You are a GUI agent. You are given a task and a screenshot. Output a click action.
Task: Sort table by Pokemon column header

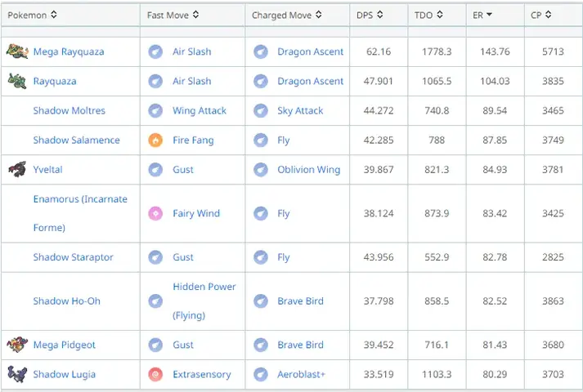[x=32, y=15]
